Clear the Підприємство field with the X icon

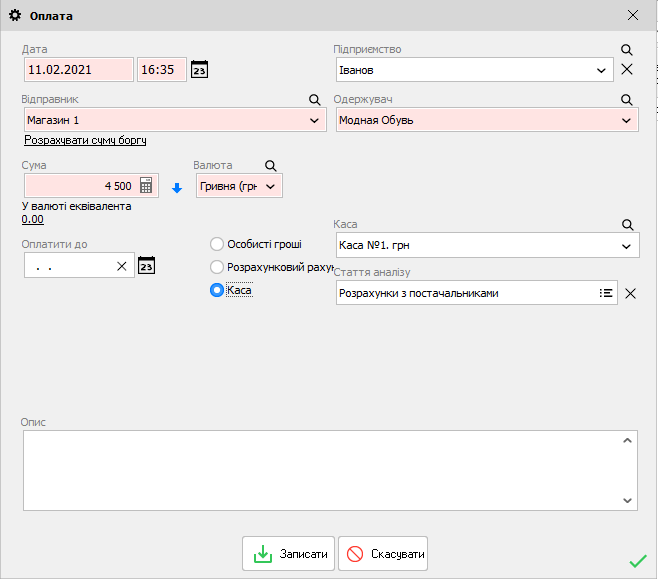(x=628, y=70)
